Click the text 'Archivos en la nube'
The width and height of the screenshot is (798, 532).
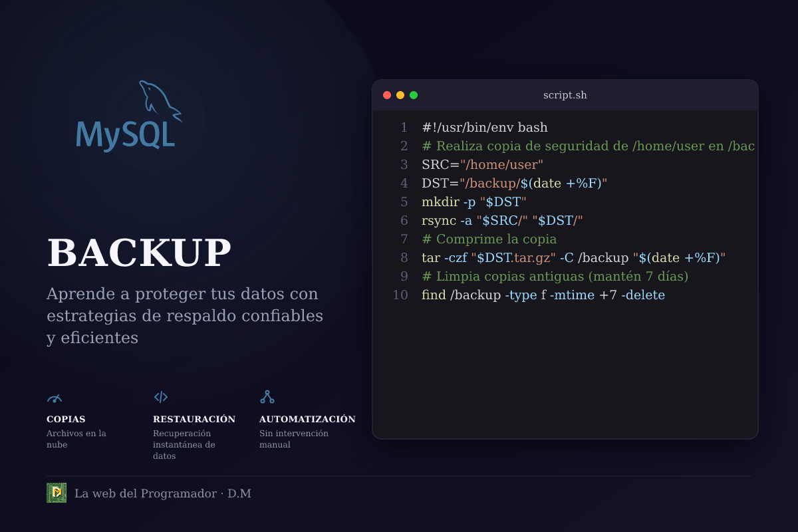coord(76,439)
